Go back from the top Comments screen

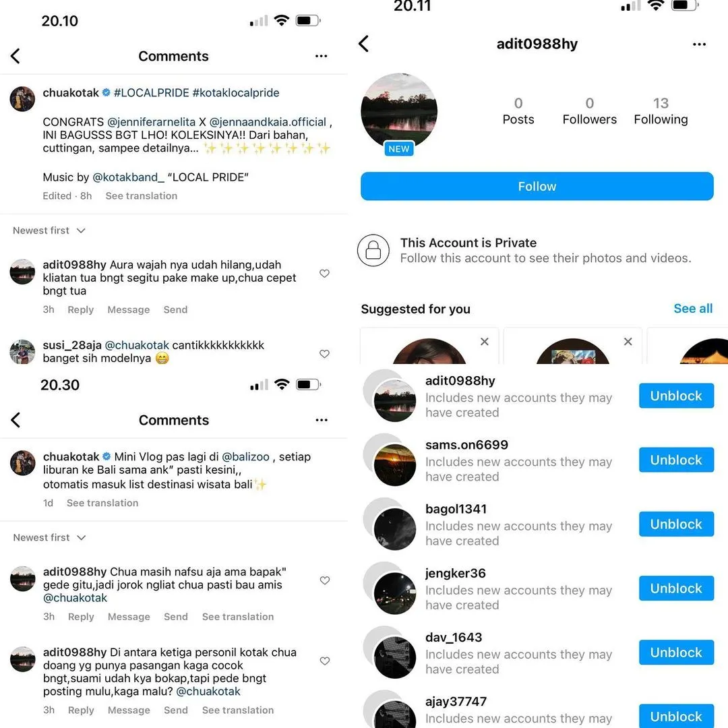(16, 56)
